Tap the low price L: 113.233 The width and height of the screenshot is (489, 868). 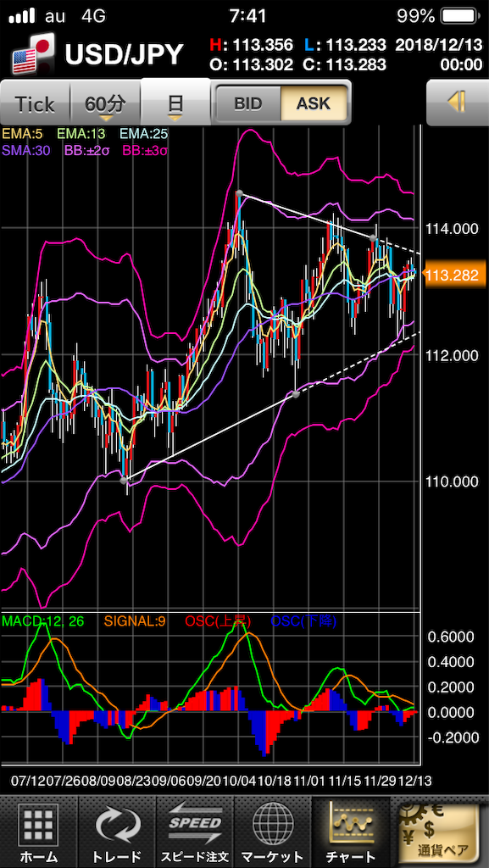pyautogui.click(x=345, y=45)
